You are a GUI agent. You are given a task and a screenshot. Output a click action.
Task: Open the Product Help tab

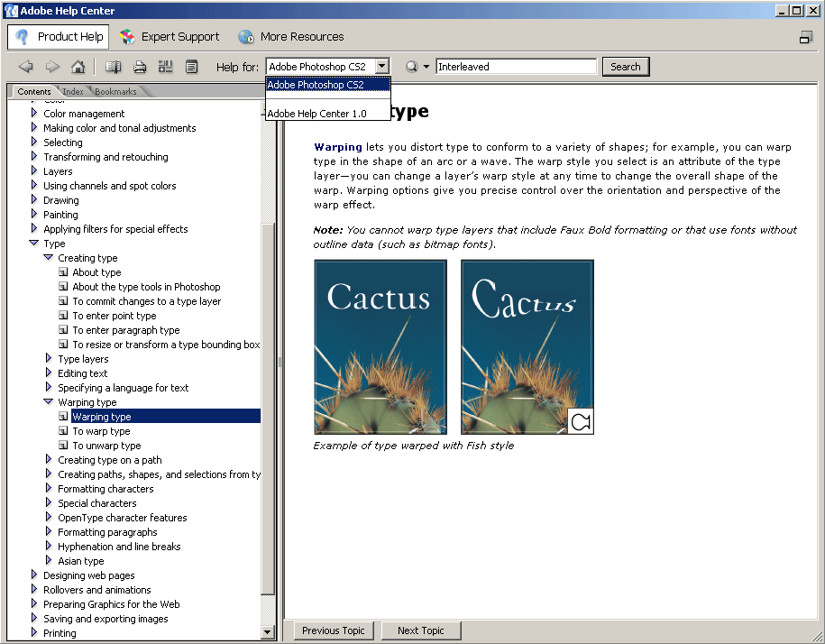point(59,37)
